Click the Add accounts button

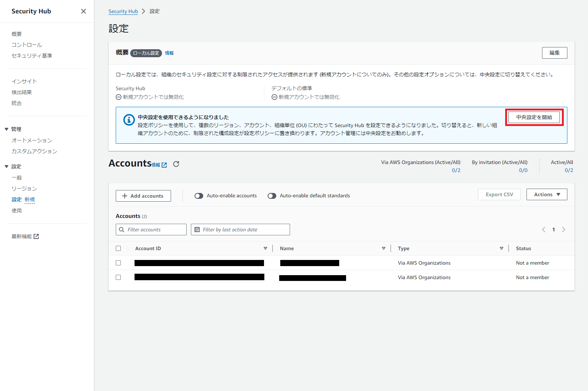(143, 196)
